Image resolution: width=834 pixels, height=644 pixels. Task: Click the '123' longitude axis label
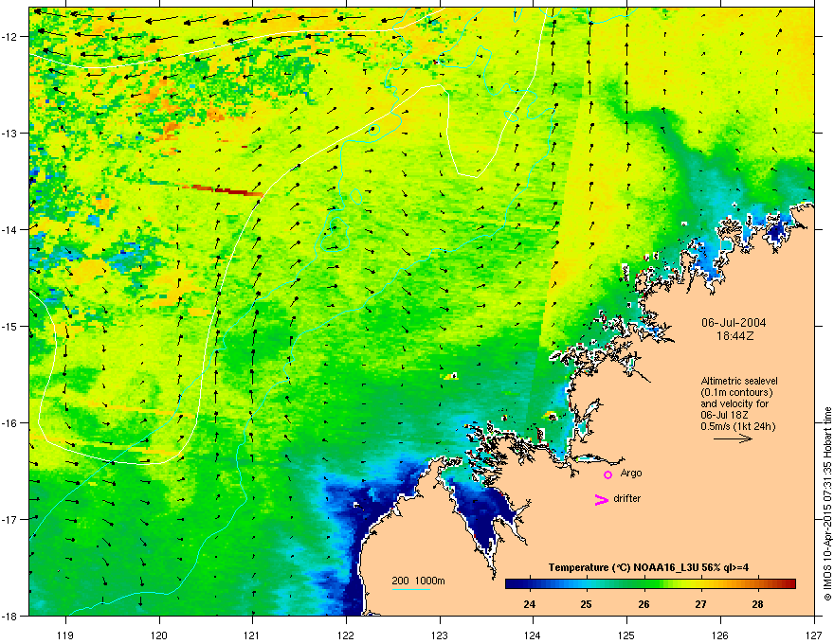pyautogui.click(x=440, y=635)
